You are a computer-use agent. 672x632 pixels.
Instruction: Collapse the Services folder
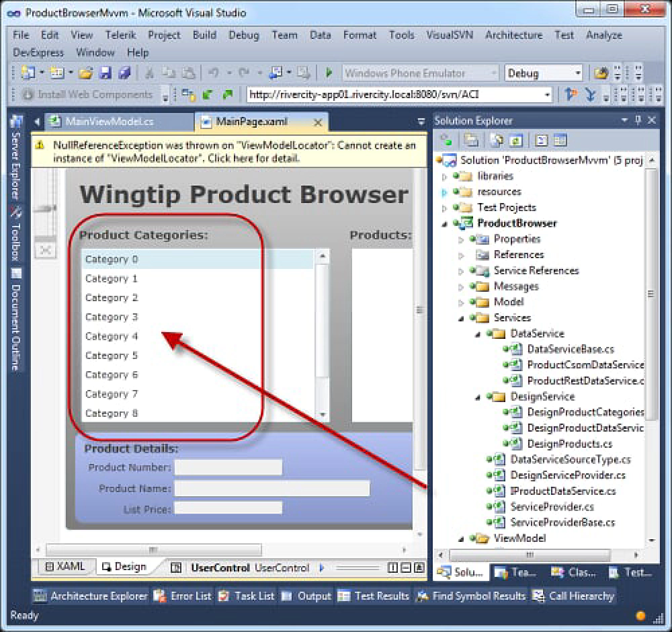[x=461, y=319]
